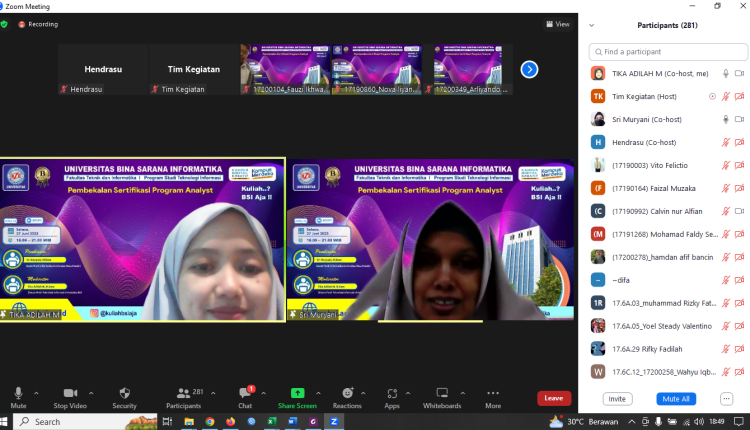Image resolution: width=750 pixels, height=430 pixels.
Task: Open the green encryption shield info
Action: [4, 24]
